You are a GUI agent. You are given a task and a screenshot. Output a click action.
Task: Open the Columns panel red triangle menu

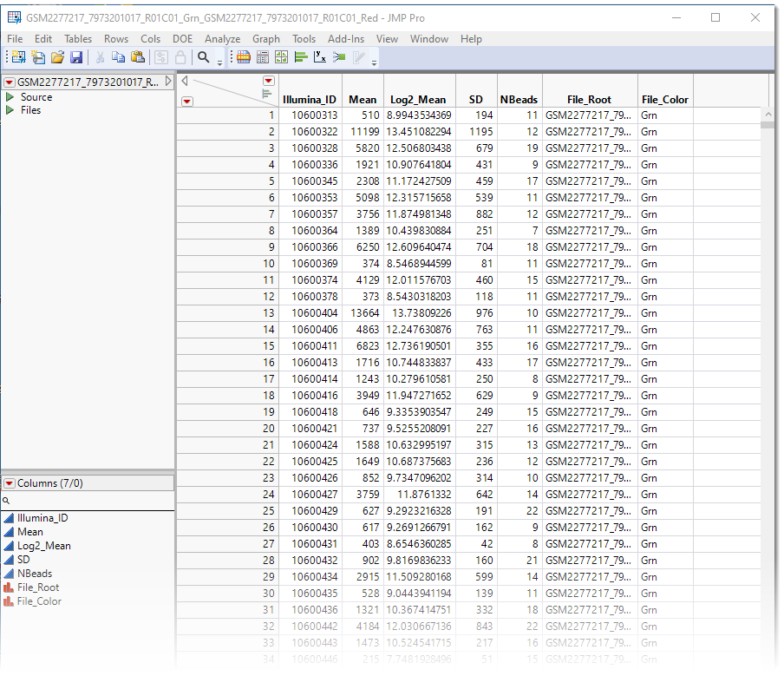[10, 483]
